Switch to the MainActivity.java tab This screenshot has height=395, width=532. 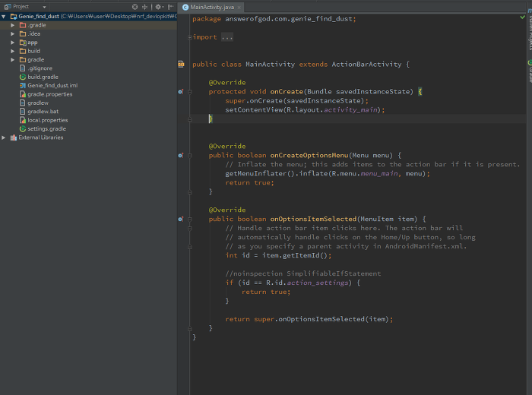(214, 6)
